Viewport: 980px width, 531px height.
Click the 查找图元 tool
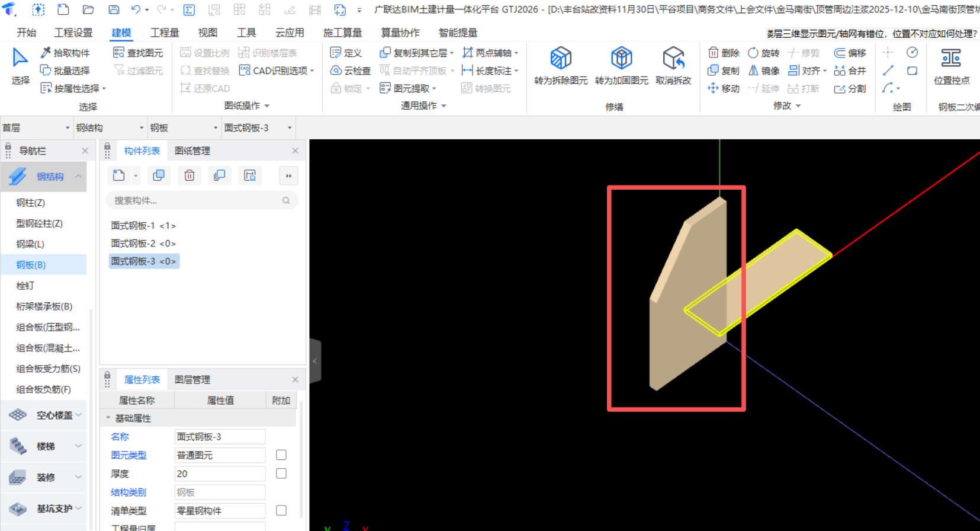138,53
